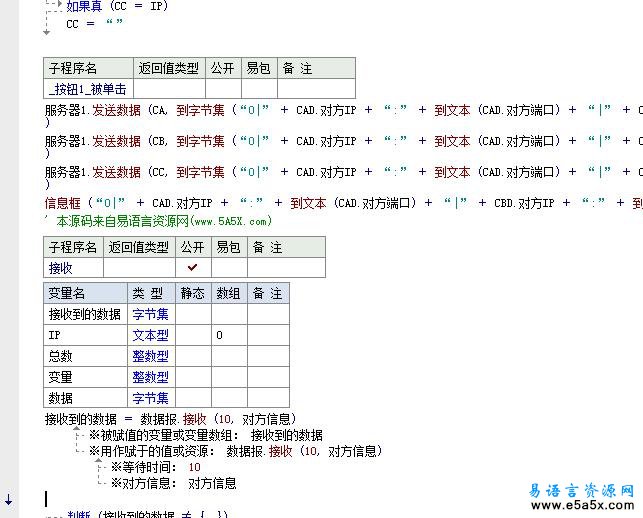
Task: Click 返回值类型 cell of _按钮1_被单击 row
Action: (169, 89)
